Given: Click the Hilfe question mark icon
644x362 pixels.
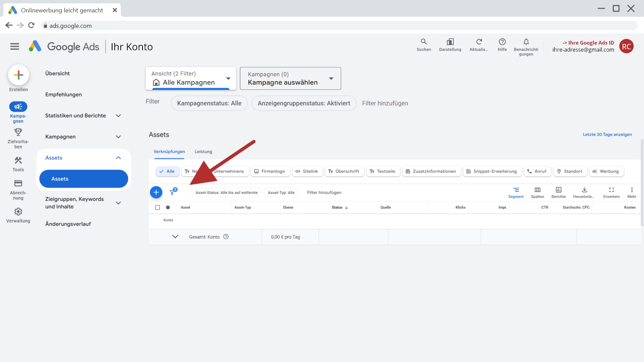Looking at the screenshot, I should (x=502, y=42).
